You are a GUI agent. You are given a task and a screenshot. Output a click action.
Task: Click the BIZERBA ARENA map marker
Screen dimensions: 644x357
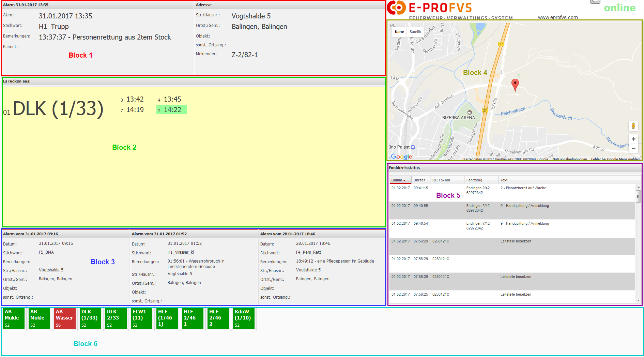click(x=470, y=113)
